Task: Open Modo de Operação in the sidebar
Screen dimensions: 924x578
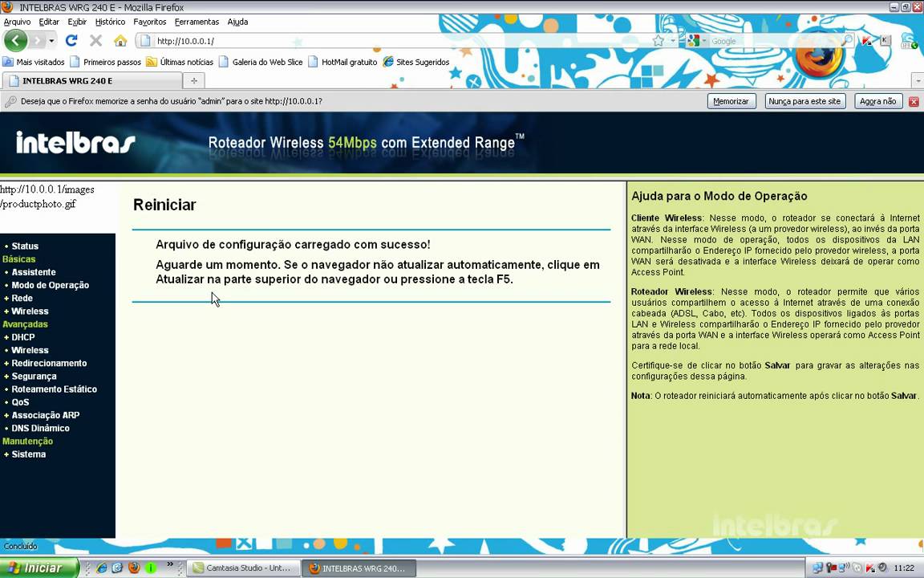Action: [50, 285]
